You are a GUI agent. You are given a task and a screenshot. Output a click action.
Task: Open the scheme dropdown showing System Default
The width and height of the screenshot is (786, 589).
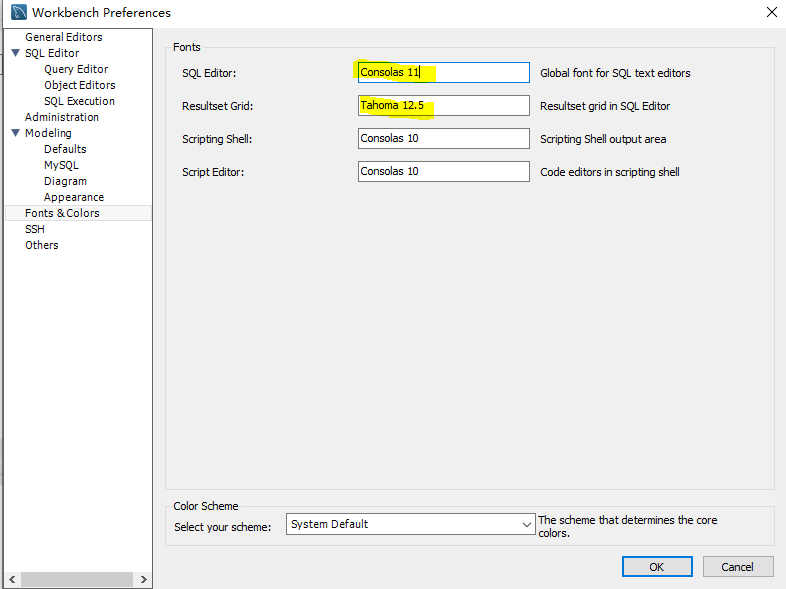[x=411, y=524]
